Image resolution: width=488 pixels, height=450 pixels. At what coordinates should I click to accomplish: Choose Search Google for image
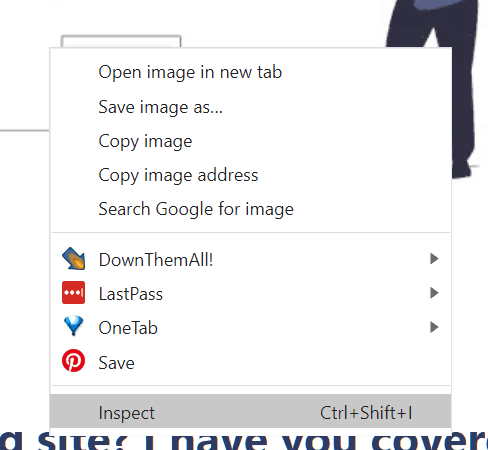click(x=196, y=209)
